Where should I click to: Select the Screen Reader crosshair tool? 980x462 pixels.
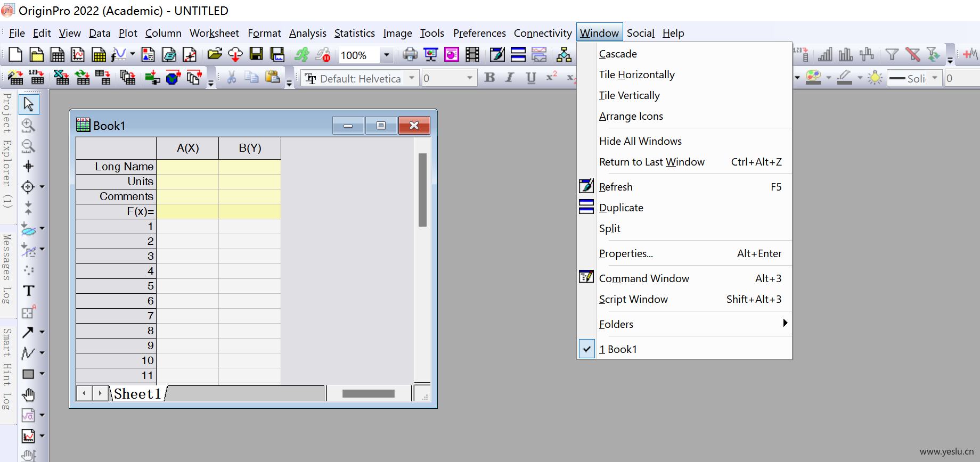tap(28, 166)
